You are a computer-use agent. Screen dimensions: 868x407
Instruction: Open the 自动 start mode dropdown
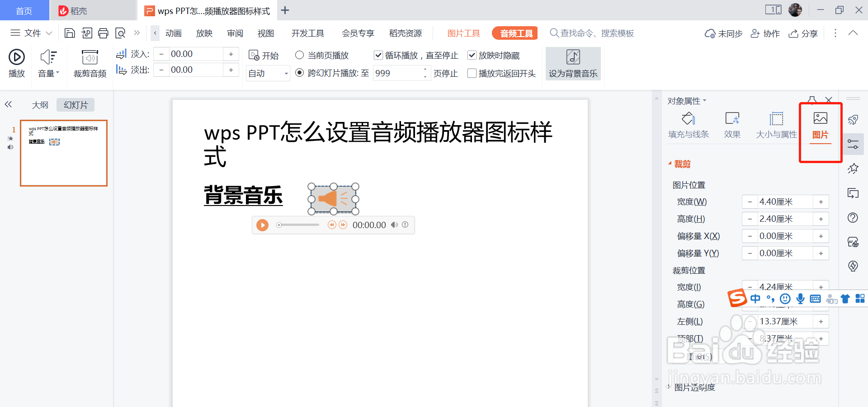[x=268, y=73]
